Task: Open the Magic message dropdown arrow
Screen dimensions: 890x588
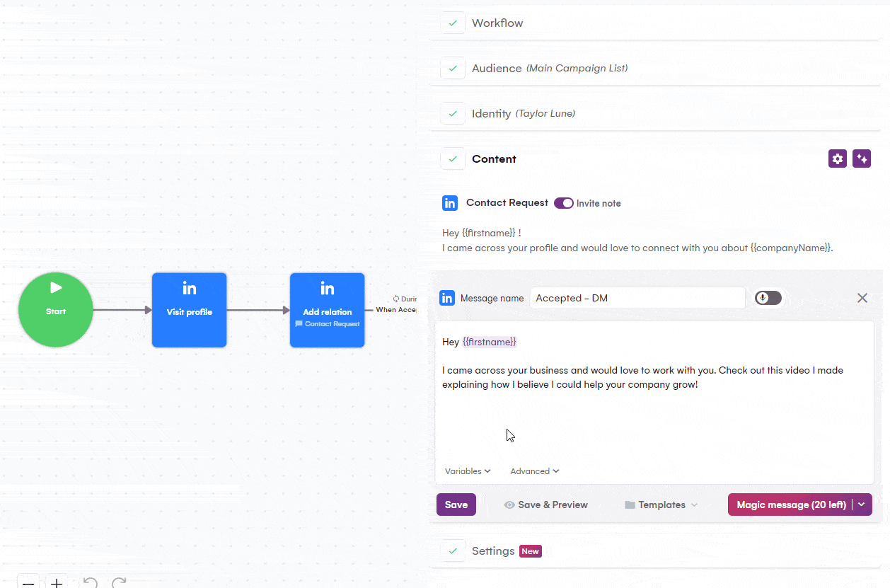Action: click(x=862, y=505)
